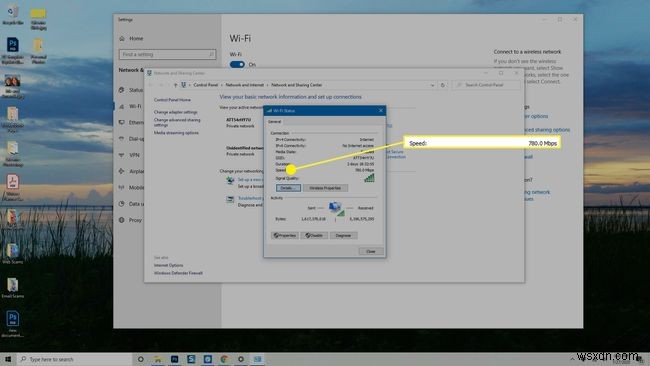Image resolution: width=650 pixels, height=366 pixels.
Task: Click Network and Internet in breadcrumb
Action: 245,85
